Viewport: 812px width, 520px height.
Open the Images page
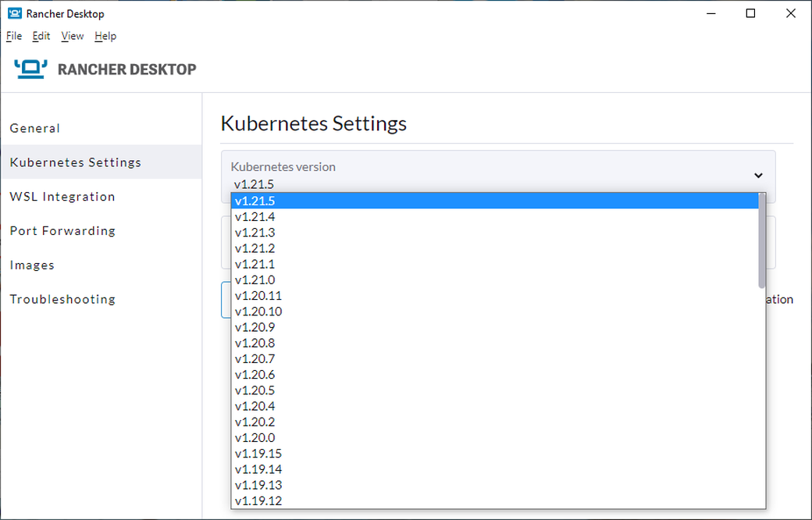tap(32, 265)
